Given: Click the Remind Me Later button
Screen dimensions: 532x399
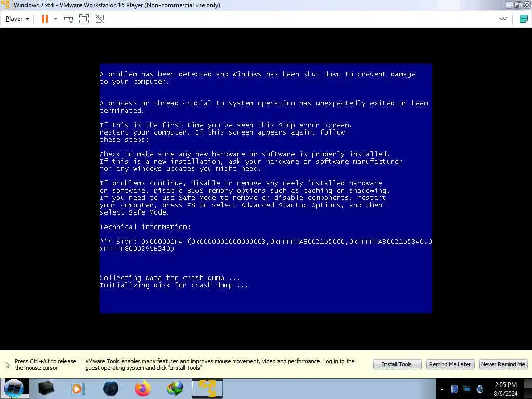Looking at the screenshot, I should [450, 364].
